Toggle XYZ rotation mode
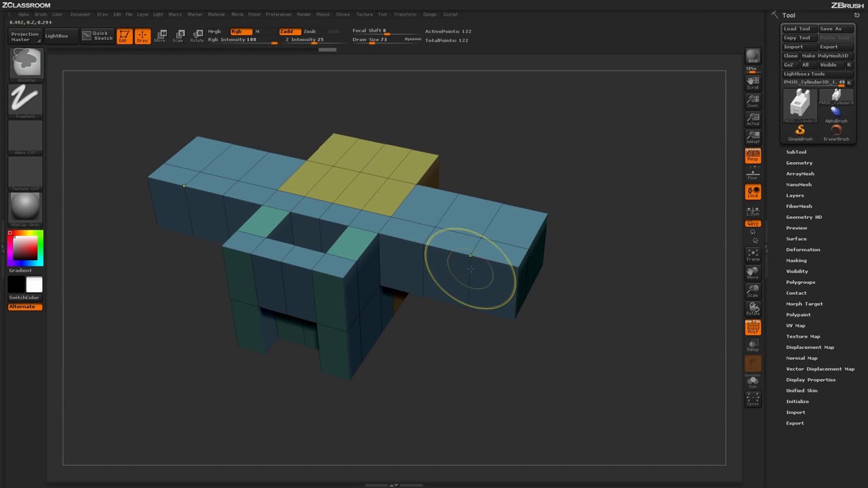 click(x=753, y=224)
